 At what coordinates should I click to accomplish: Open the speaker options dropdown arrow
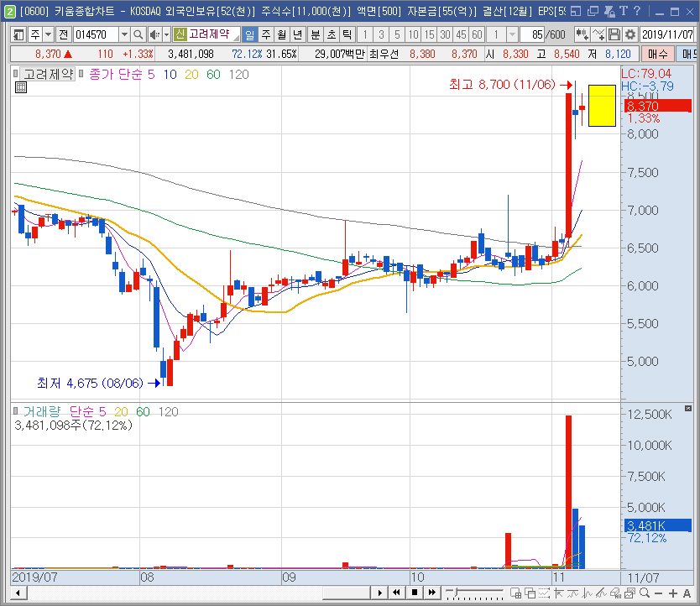tap(166, 34)
